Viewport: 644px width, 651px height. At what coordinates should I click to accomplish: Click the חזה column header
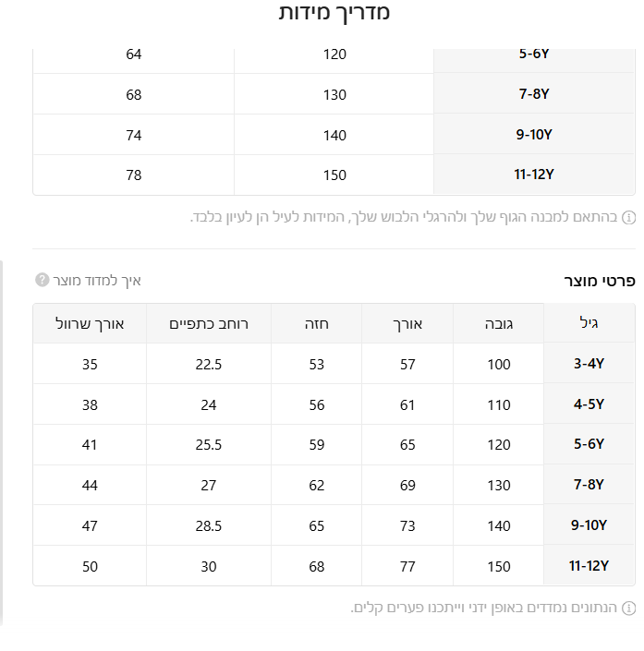[x=317, y=324]
